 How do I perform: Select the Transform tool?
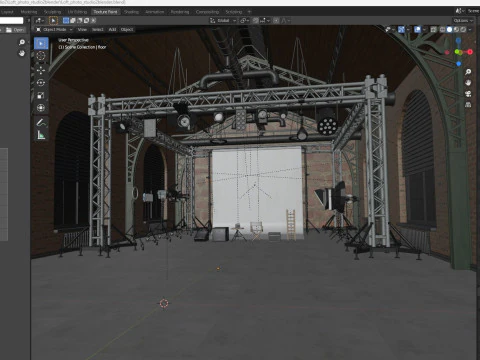41,108
